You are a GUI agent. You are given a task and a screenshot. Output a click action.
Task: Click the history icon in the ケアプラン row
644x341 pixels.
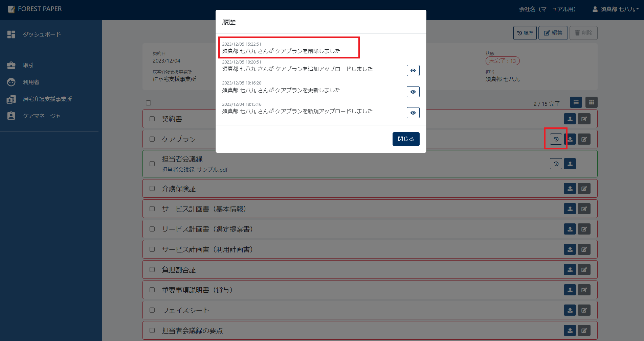point(556,139)
